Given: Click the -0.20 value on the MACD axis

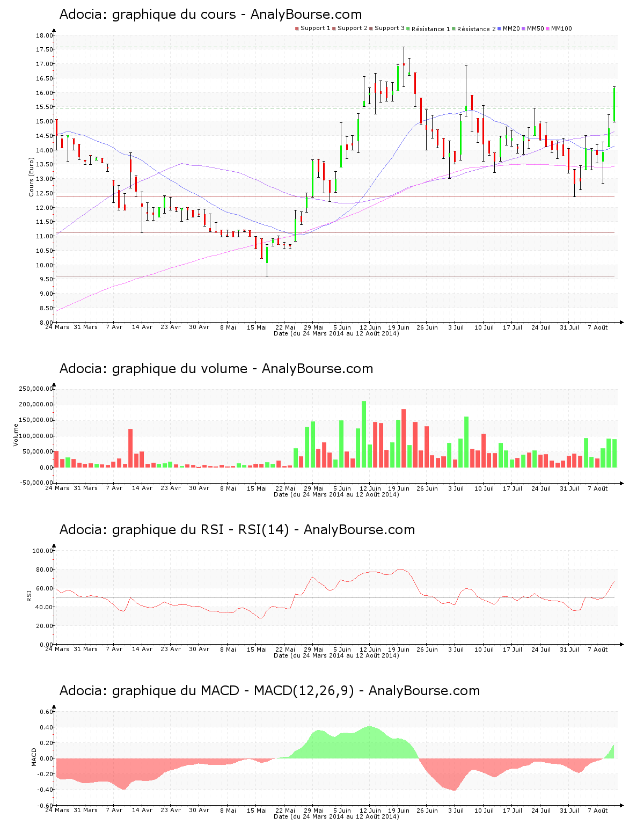Looking at the screenshot, I should point(45,774).
